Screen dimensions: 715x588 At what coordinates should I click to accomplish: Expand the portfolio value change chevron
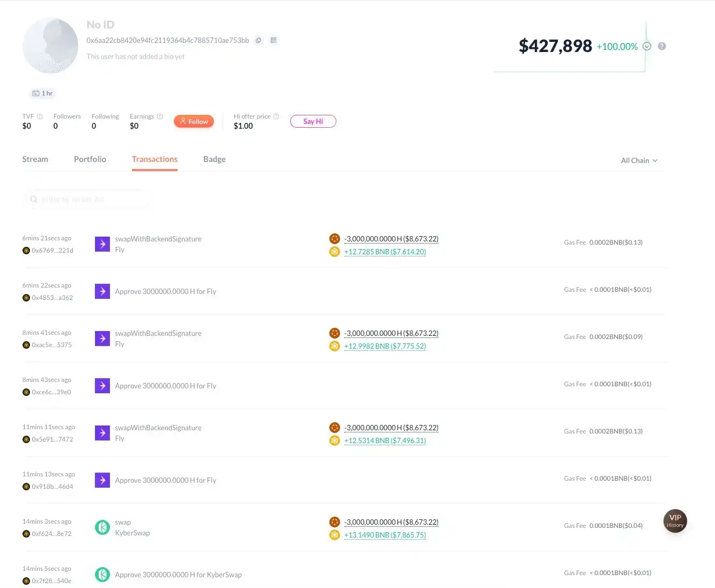tap(647, 46)
